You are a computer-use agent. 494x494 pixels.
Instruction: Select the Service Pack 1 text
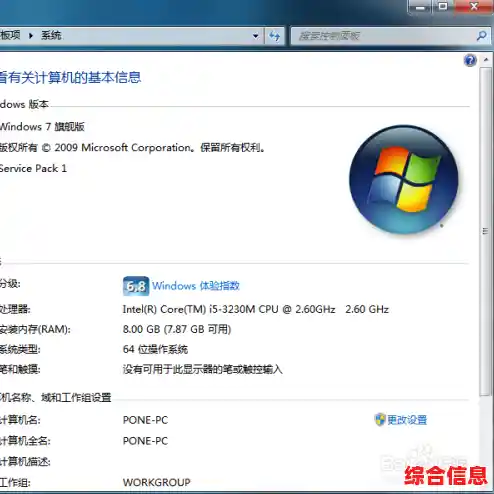33,168
